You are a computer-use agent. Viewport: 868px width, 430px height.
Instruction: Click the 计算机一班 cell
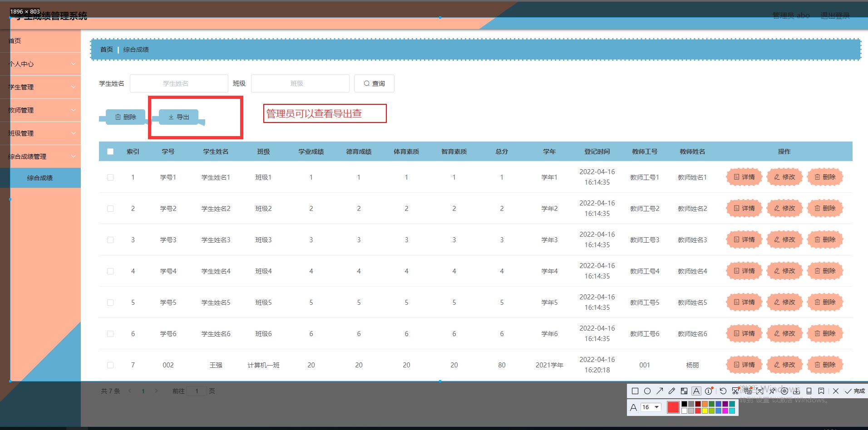click(x=263, y=365)
